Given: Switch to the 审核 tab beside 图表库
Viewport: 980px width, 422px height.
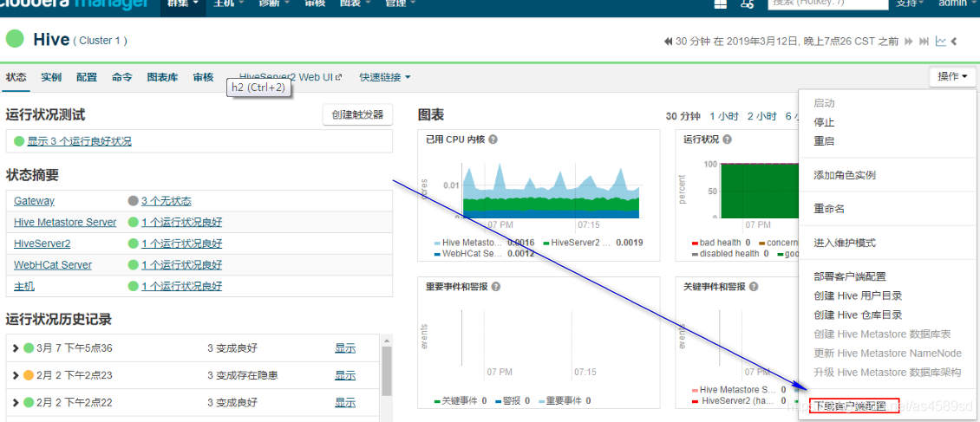Looking at the screenshot, I should pos(203,77).
